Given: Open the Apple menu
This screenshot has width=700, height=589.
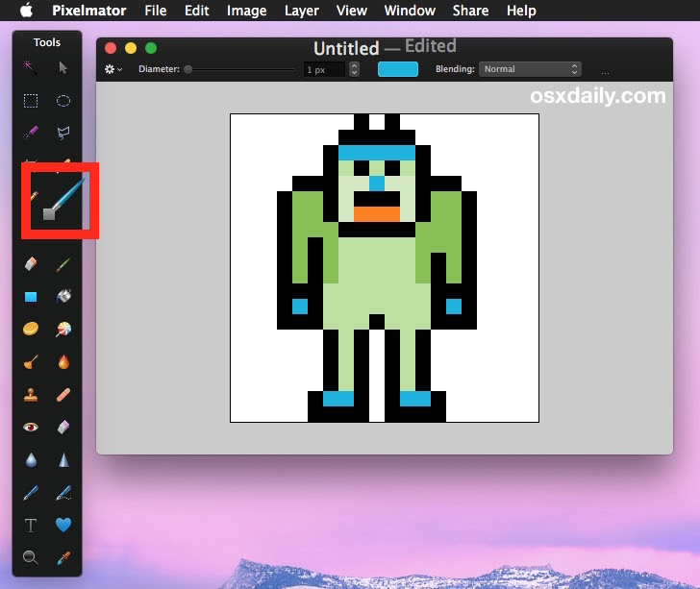Looking at the screenshot, I should [26, 11].
